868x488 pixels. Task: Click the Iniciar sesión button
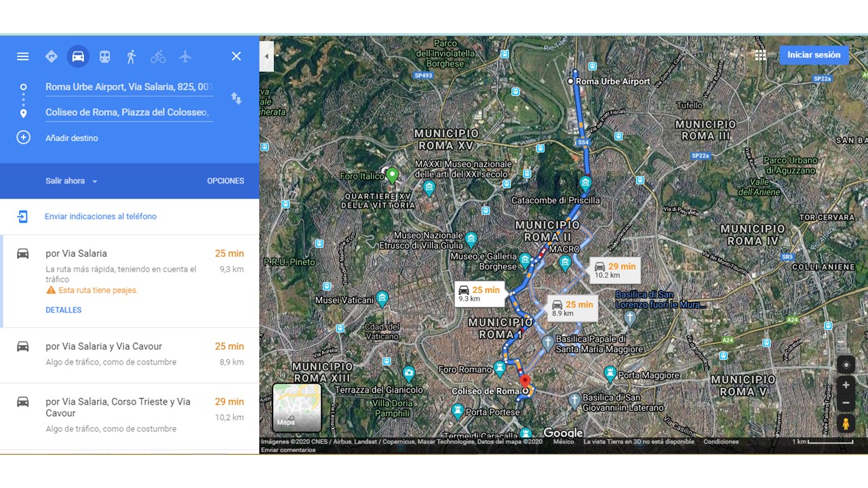[x=813, y=55]
